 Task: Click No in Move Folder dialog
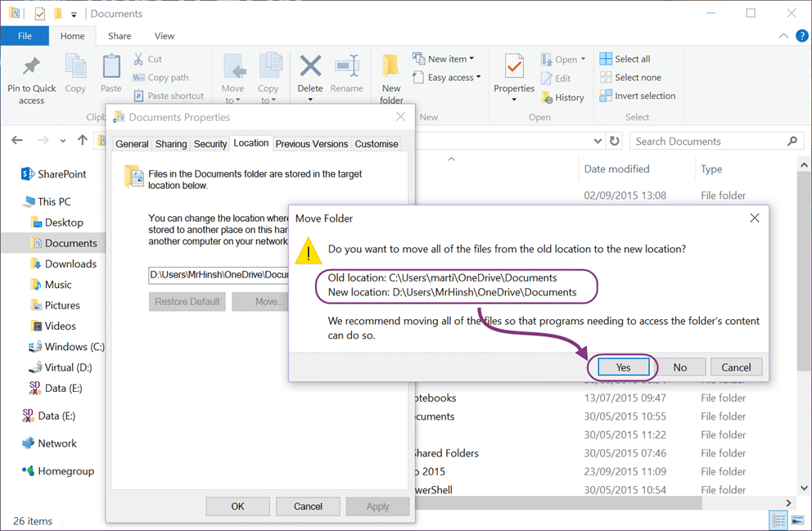(x=680, y=367)
